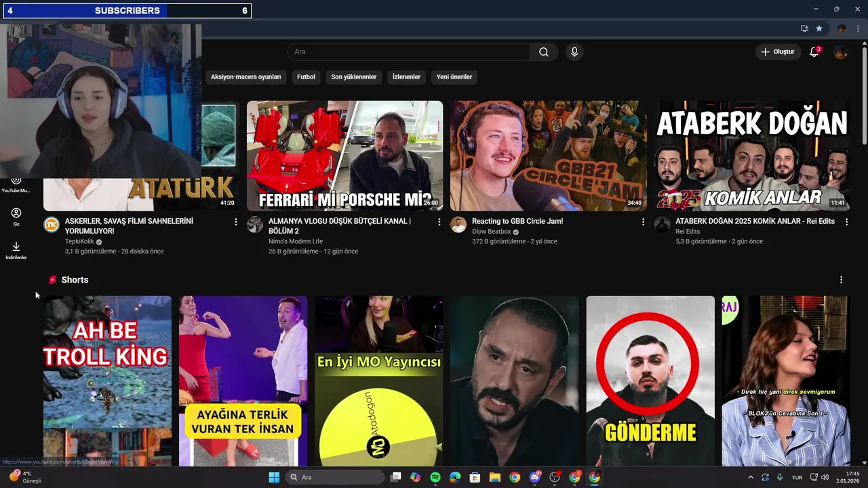Viewport: 868px width, 488px height.
Task: Open the YouTube Music sidebar item
Action: coord(16,184)
